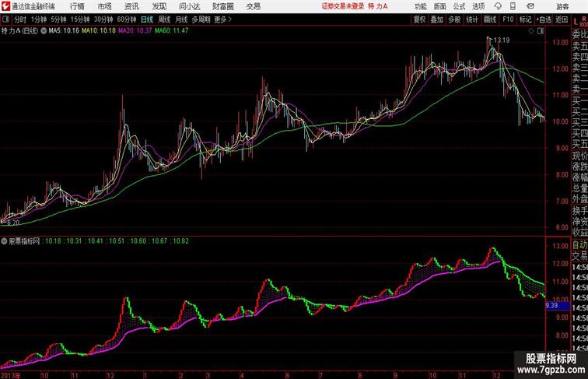Click the MA60: 11.47 indicator value
The image size is (588, 379).
click(171, 31)
